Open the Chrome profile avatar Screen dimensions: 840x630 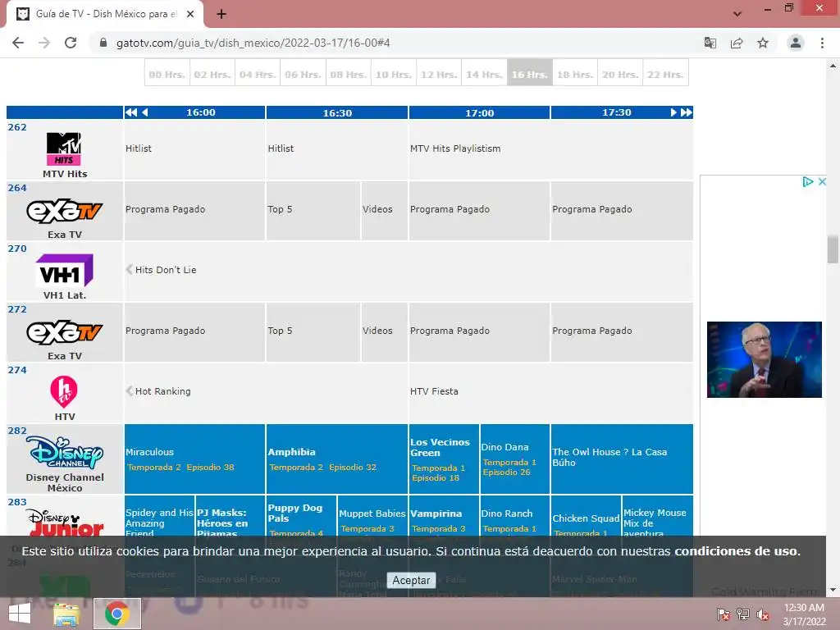point(796,43)
